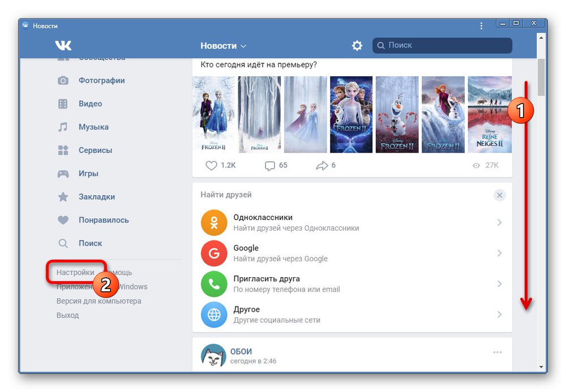This screenshot has width=566, height=392.
Task: Expand the Другое row chevron
Action: pos(500,315)
